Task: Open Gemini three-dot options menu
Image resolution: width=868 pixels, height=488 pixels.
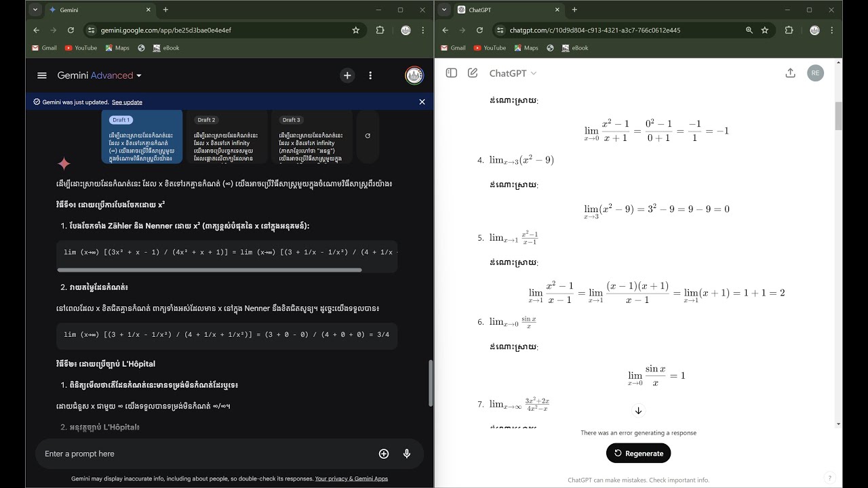Action: click(370, 76)
